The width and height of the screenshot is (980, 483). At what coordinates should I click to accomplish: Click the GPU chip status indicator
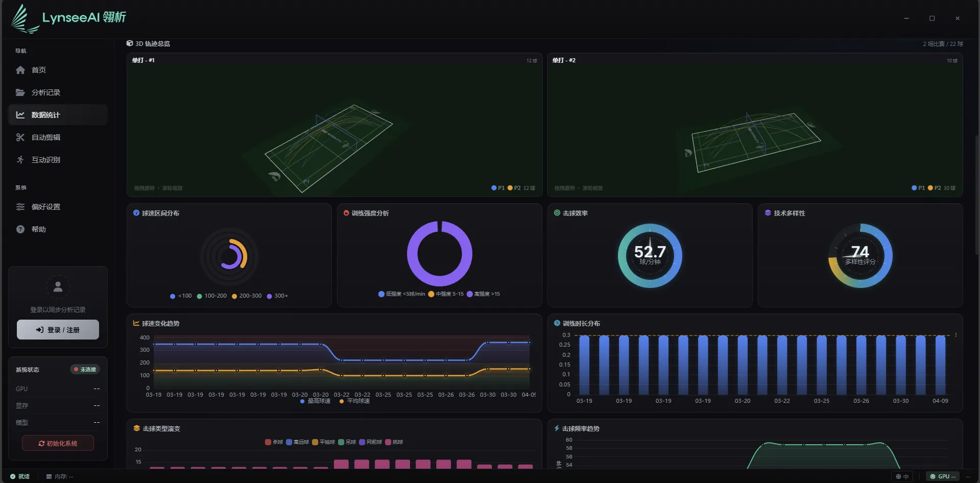tap(942, 476)
